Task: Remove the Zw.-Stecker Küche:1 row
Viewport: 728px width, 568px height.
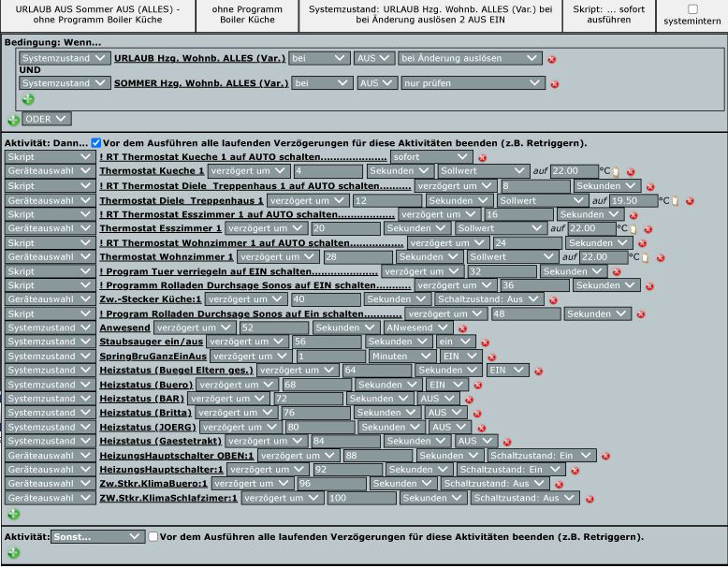Action: click(553, 300)
